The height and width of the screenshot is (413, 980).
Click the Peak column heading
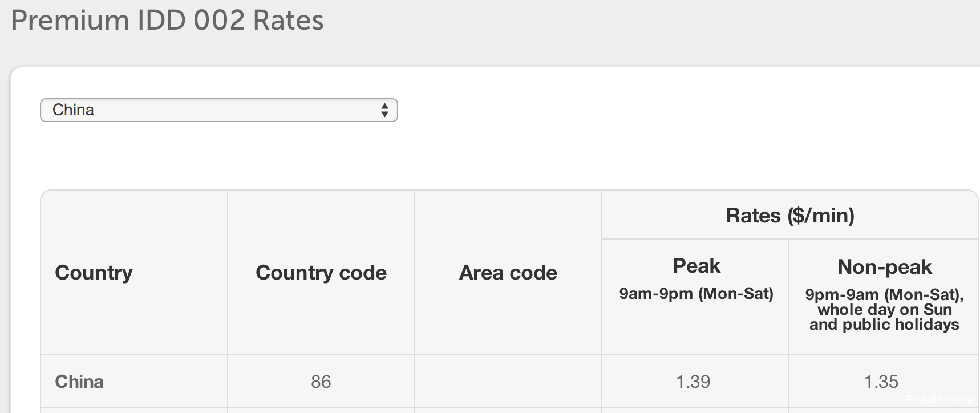[x=696, y=266]
